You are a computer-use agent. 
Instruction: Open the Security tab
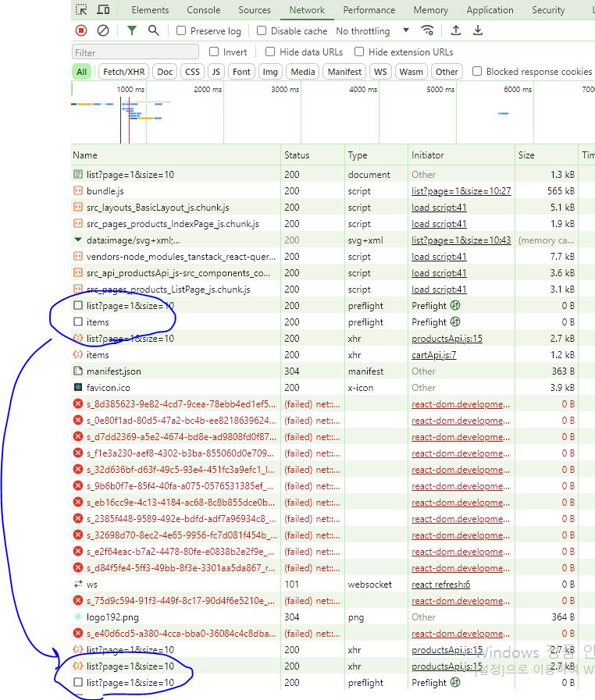click(x=548, y=10)
